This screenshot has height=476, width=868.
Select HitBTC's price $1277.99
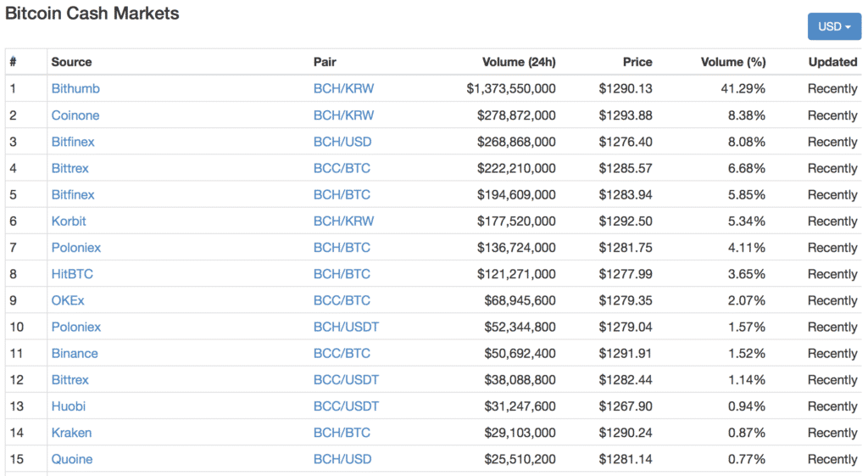click(x=626, y=274)
